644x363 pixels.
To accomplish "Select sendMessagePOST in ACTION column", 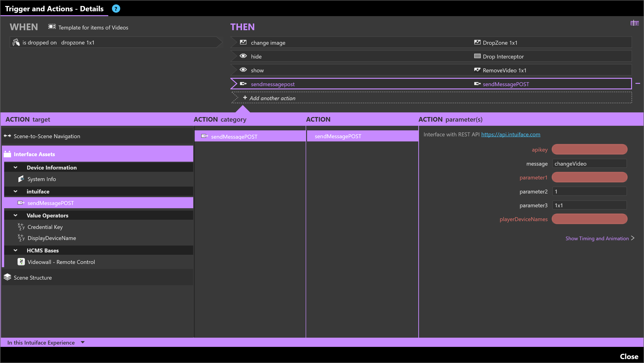I will 363,136.
